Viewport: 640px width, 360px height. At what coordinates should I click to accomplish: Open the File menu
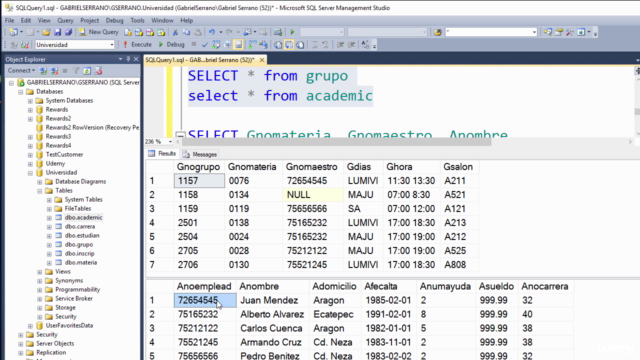[x=9, y=20]
